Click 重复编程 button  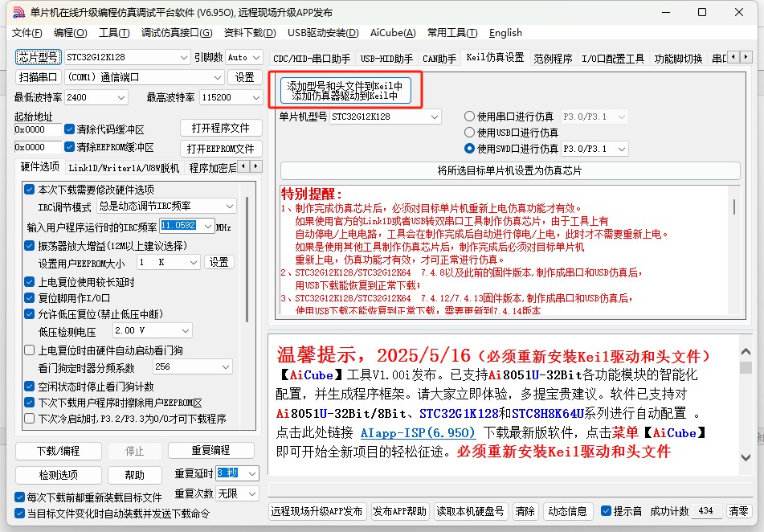click(210, 450)
